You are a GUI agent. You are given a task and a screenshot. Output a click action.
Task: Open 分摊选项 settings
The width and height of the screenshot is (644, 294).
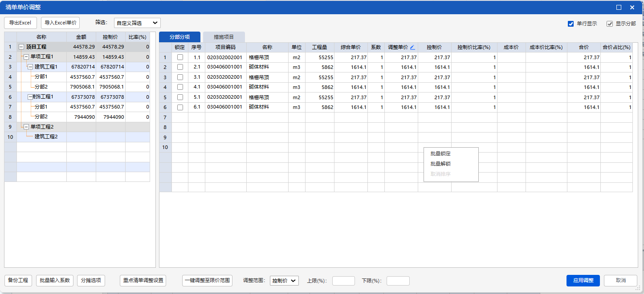click(91, 281)
